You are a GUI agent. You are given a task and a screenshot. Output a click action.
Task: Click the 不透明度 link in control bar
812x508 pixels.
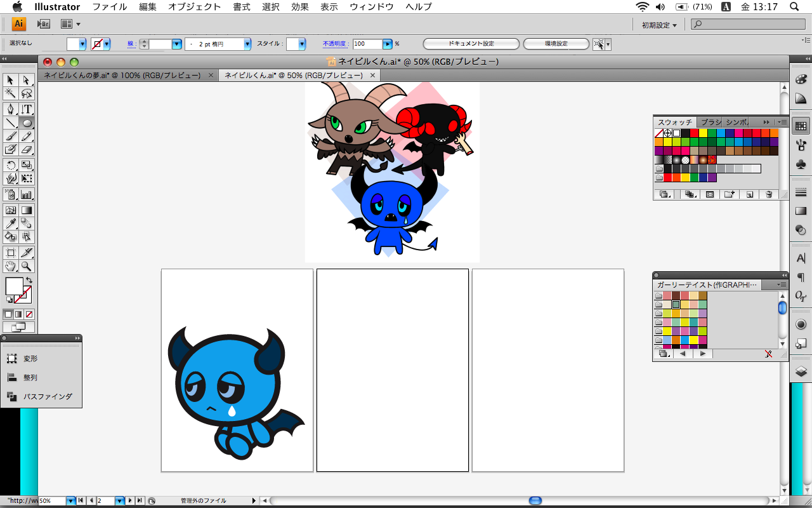click(336, 44)
